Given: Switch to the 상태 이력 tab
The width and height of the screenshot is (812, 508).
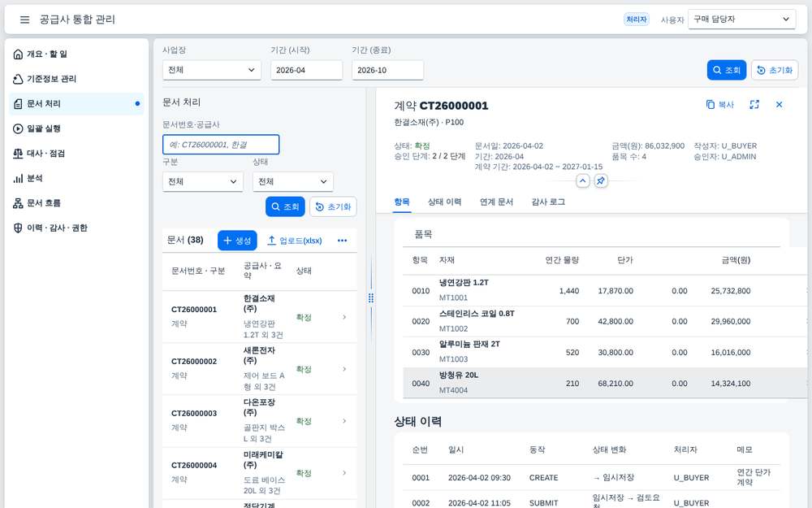Looking at the screenshot, I should (444, 202).
